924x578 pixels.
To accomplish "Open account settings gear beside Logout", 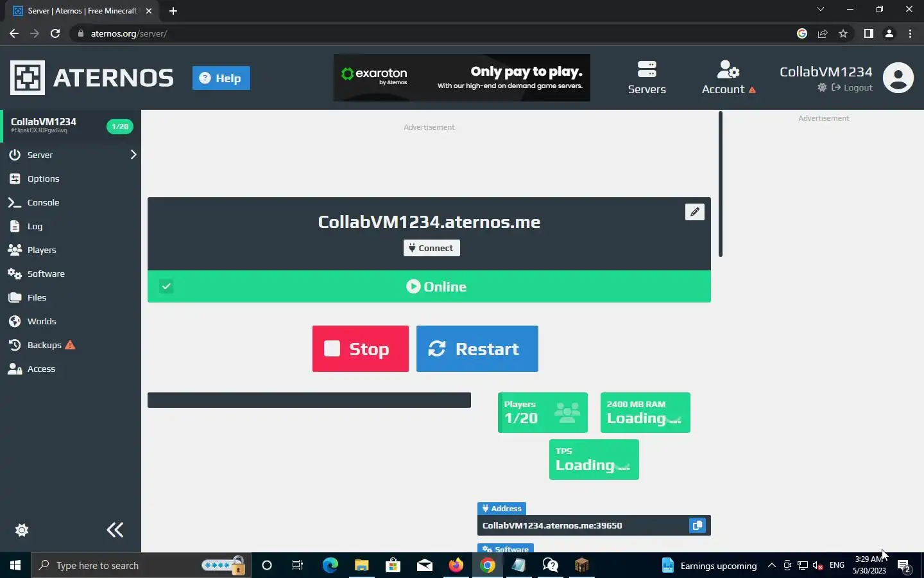I will tap(822, 87).
